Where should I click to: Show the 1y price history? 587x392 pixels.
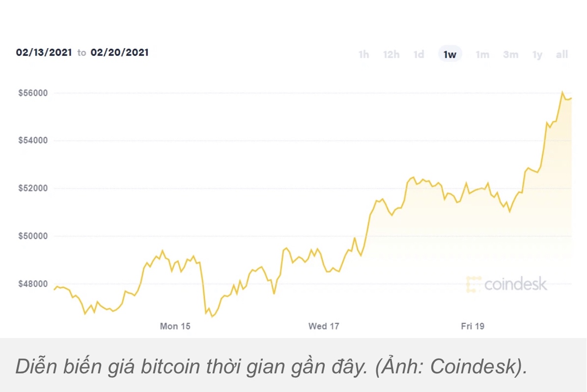[537, 54]
